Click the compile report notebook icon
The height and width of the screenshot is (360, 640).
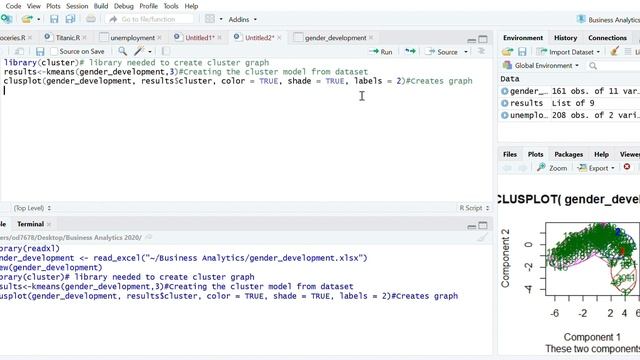pyautogui.click(x=165, y=51)
